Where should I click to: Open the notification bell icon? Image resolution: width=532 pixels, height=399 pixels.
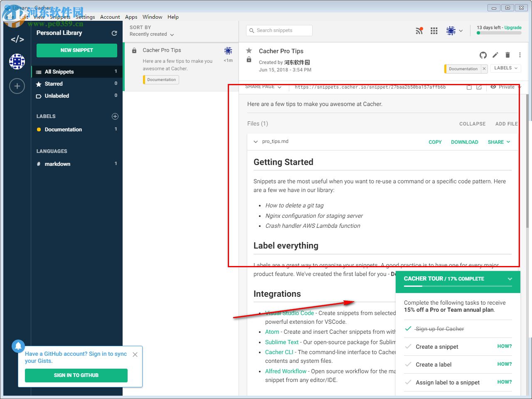click(x=18, y=346)
